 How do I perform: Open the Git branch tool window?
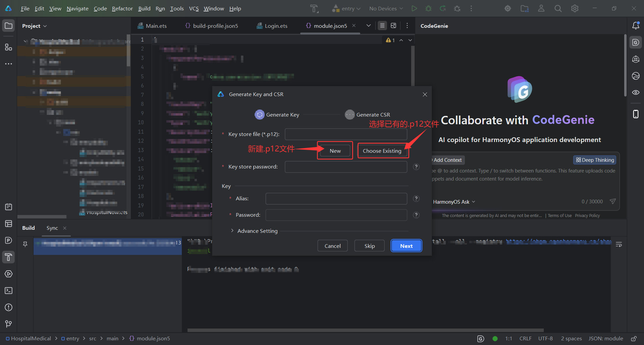(x=8, y=324)
